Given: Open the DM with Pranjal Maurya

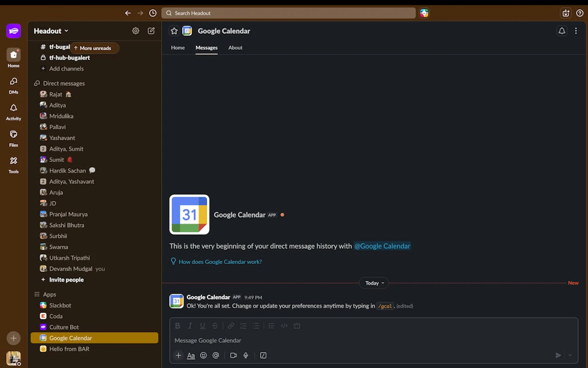Looking at the screenshot, I should [94, 214].
